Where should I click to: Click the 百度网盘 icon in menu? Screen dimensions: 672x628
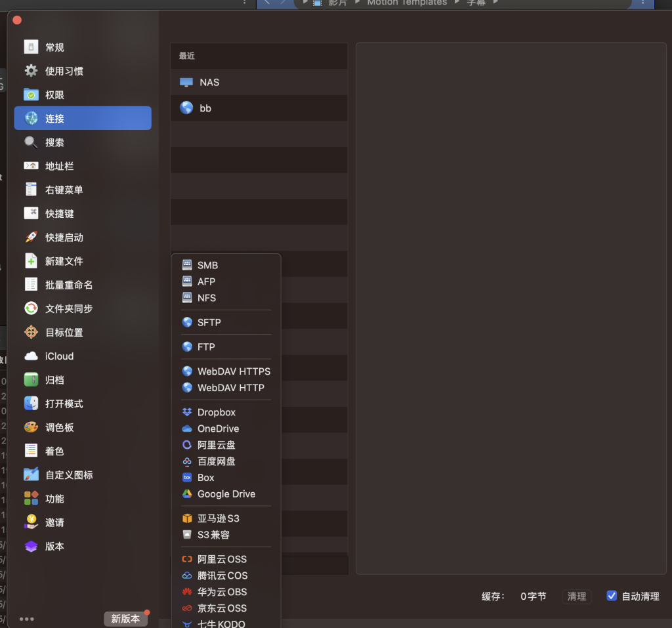click(x=187, y=461)
